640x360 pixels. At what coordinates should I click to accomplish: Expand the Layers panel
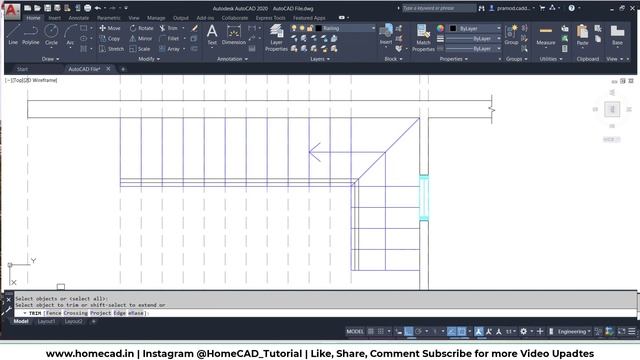pyautogui.click(x=320, y=59)
